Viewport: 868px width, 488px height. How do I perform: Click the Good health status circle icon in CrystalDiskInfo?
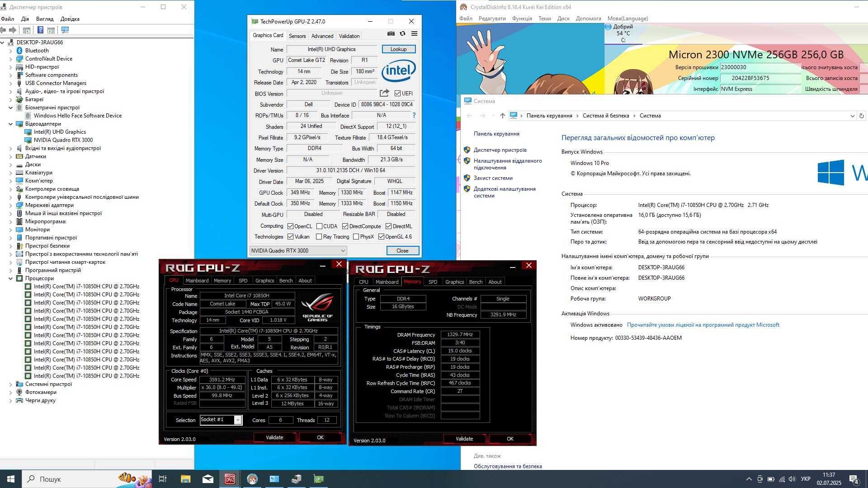pyautogui.click(x=608, y=27)
